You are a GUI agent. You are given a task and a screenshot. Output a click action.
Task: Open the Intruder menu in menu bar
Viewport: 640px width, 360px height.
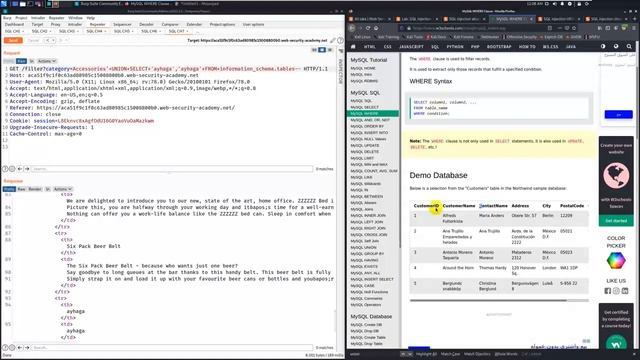38,18
